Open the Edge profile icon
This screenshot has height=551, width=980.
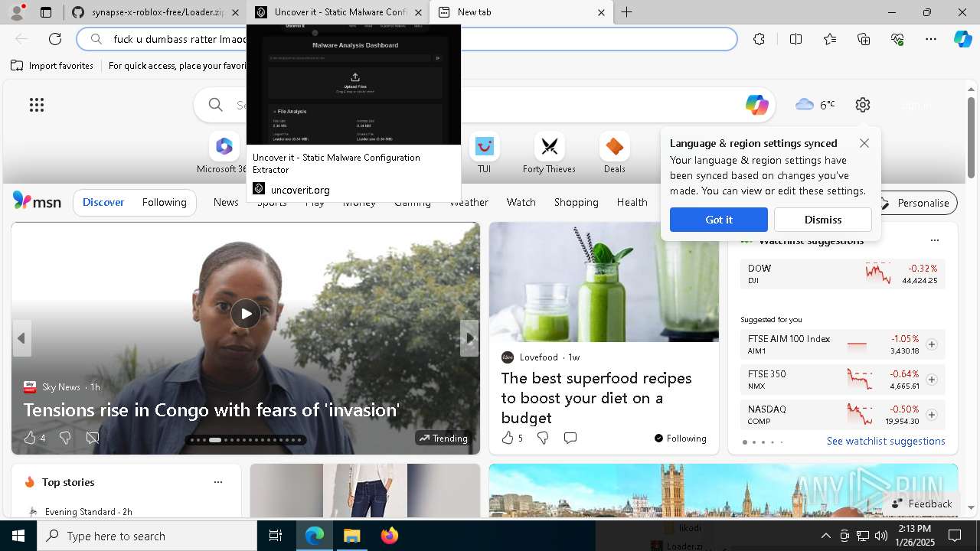(x=17, y=12)
